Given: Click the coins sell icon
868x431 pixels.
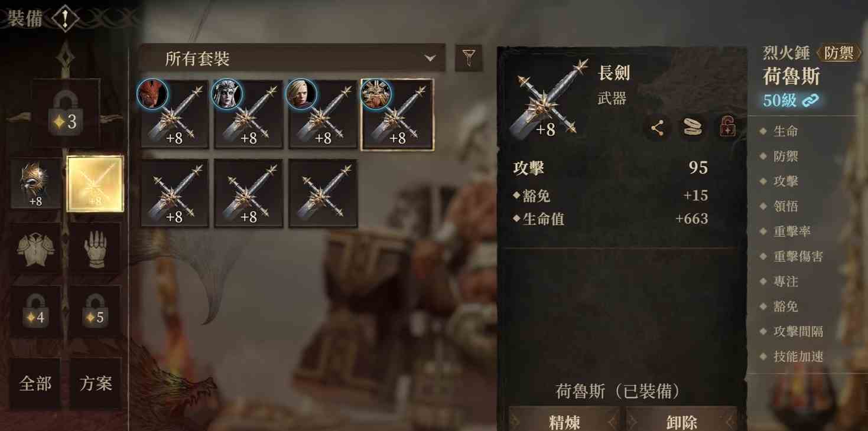Looking at the screenshot, I should 692,128.
